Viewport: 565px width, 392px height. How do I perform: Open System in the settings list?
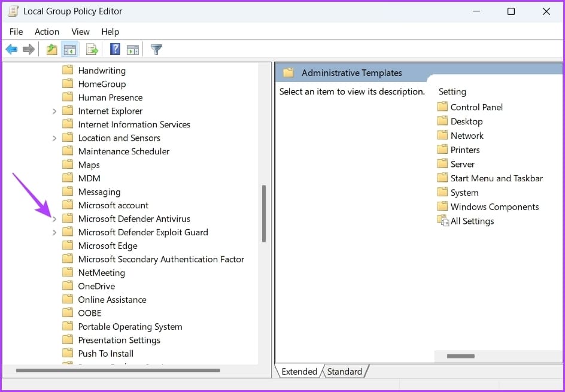tap(464, 192)
